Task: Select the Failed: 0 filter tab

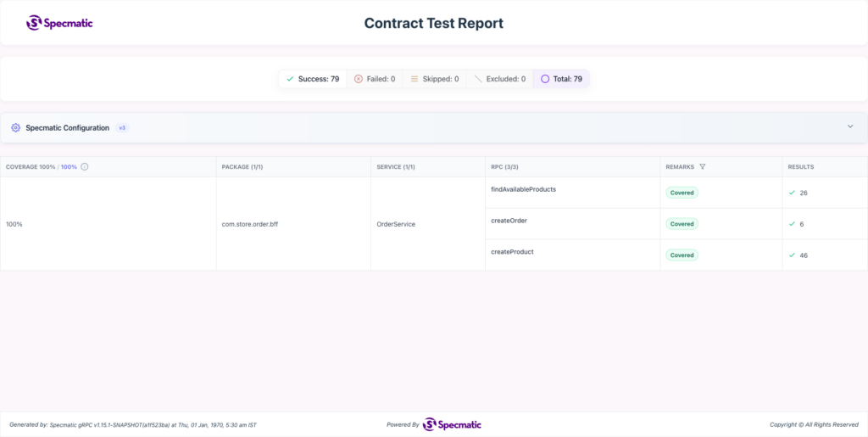Action: click(375, 79)
